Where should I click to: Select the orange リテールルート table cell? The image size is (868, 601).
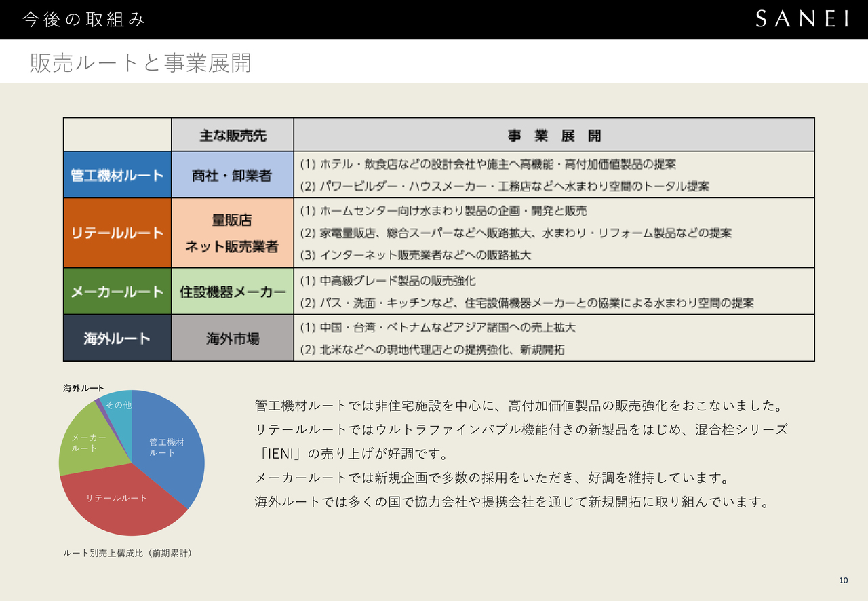coord(117,233)
